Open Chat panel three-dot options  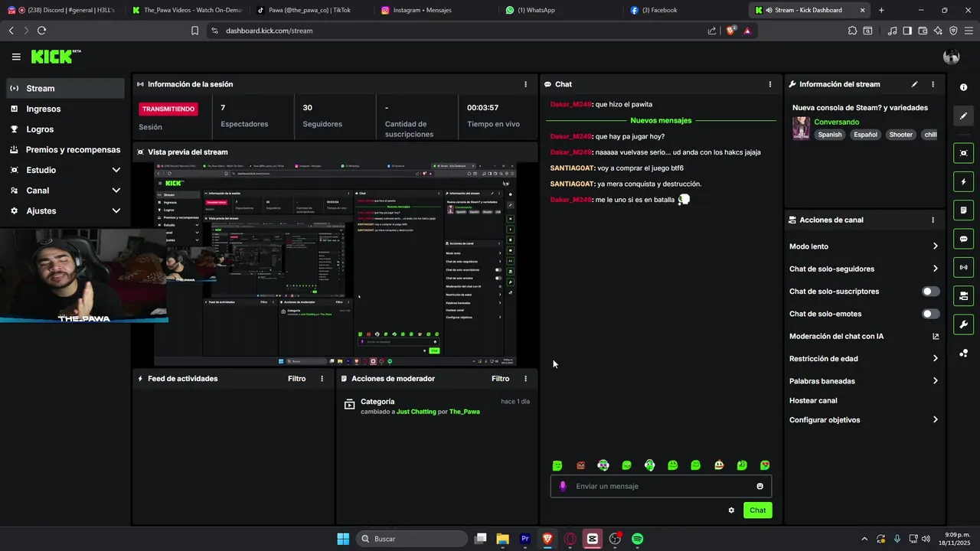tap(770, 84)
